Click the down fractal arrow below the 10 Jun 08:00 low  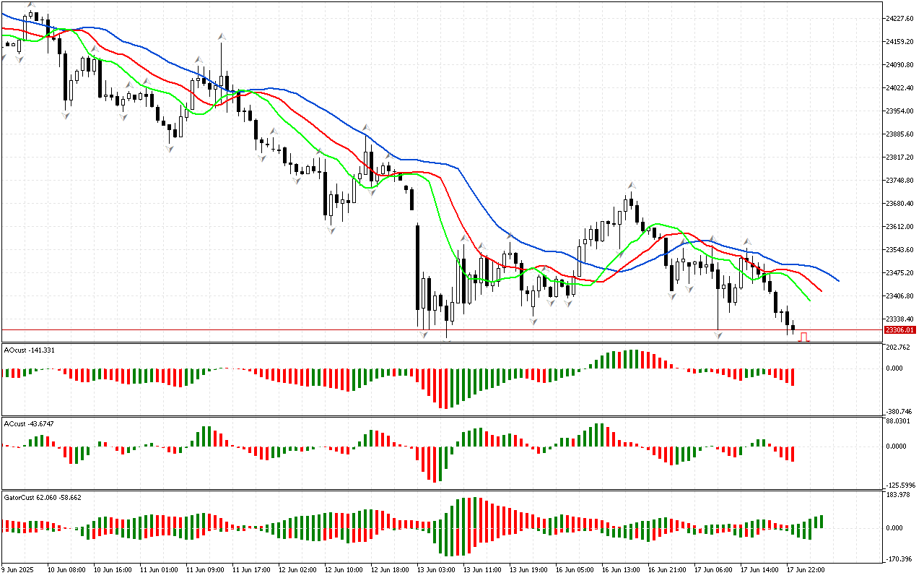pyautogui.click(x=66, y=116)
